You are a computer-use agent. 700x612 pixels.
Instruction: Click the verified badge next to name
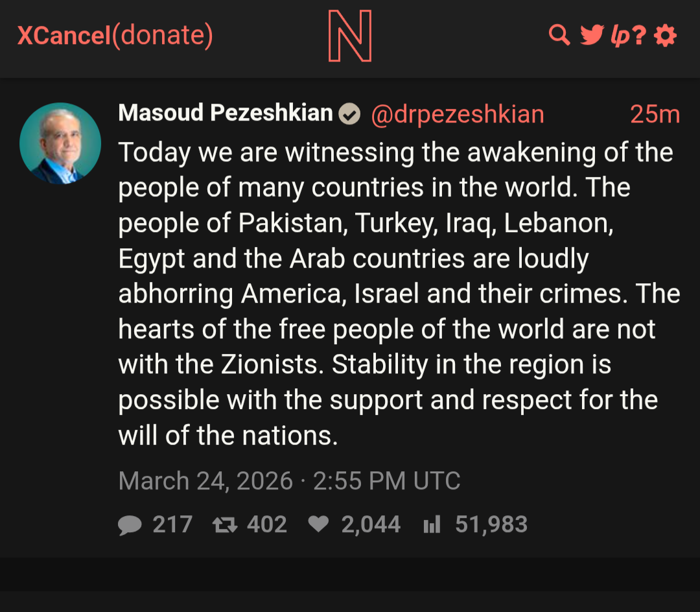(350, 115)
